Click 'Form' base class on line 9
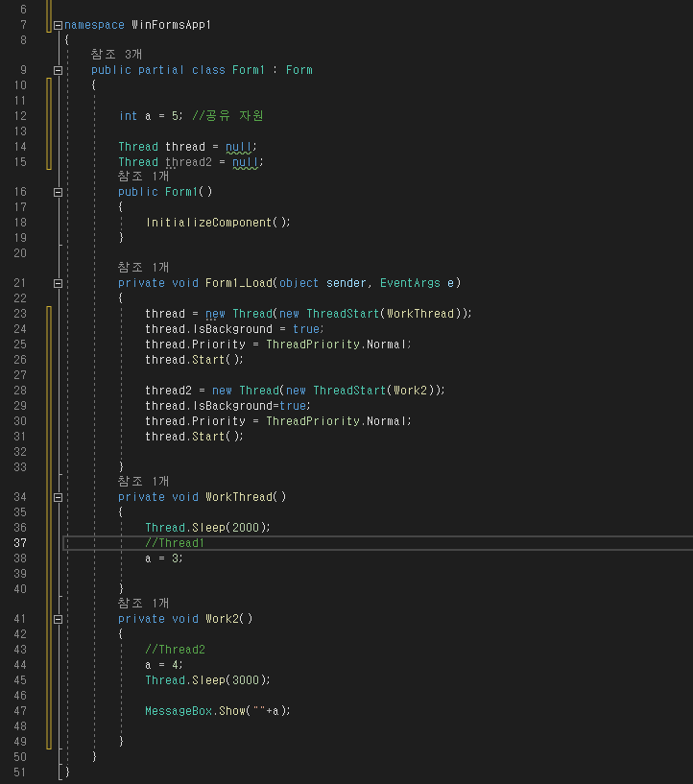The image size is (693, 784). click(x=299, y=70)
